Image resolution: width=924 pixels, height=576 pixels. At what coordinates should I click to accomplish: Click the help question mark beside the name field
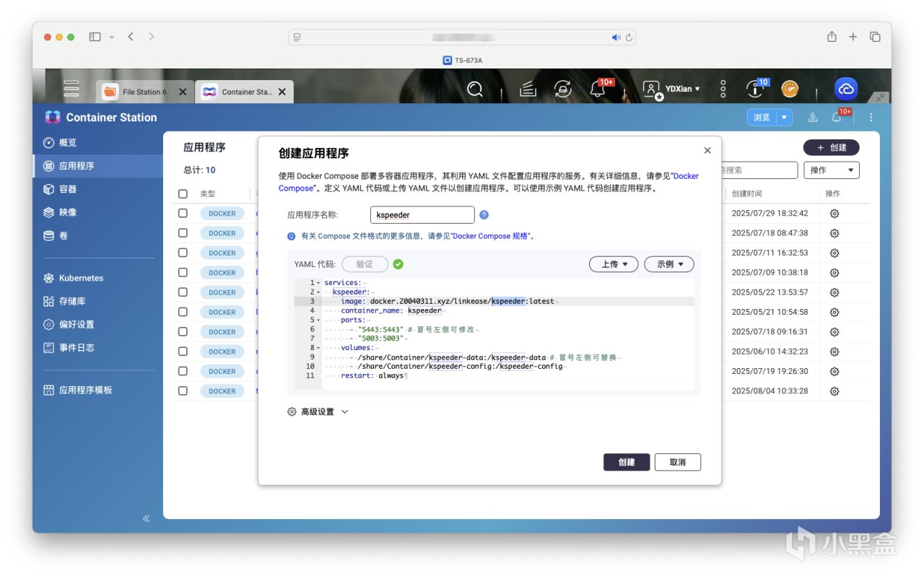pyautogui.click(x=484, y=214)
